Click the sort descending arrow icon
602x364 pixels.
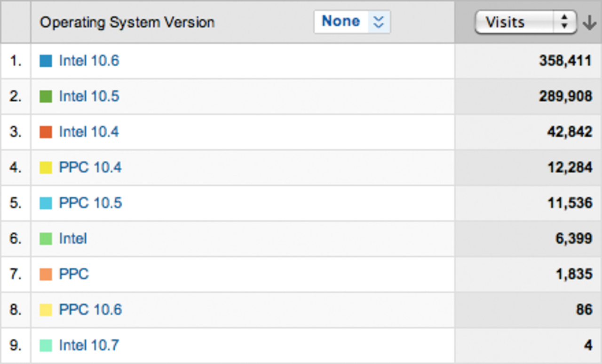pyautogui.click(x=589, y=23)
